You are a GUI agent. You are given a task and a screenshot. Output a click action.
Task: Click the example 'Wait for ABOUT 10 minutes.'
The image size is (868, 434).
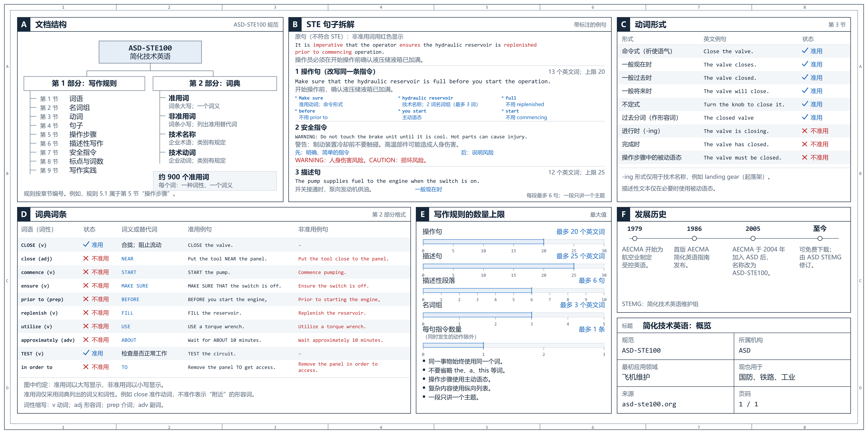pos(224,340)
